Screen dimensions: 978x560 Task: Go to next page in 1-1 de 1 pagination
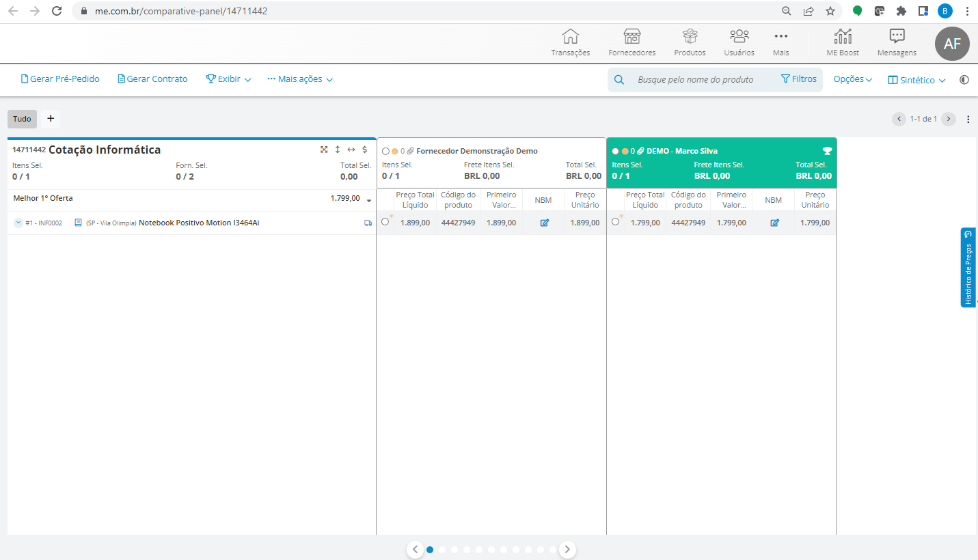[x=949, y=119]
